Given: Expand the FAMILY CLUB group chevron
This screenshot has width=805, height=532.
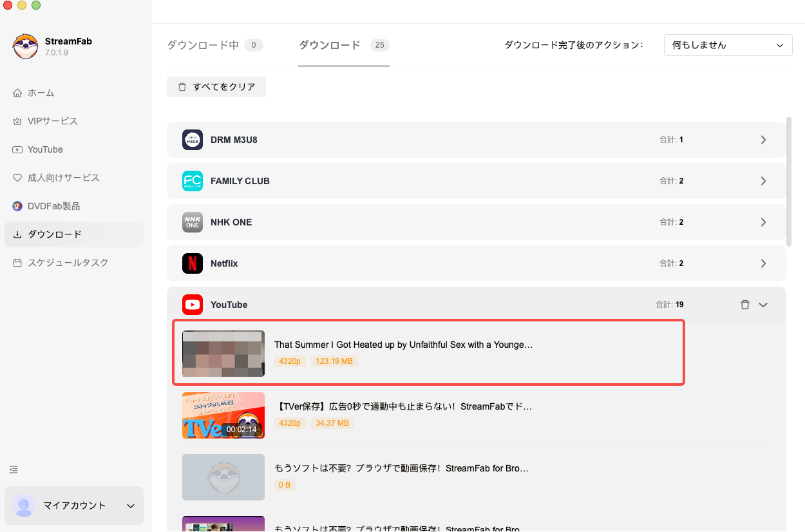Looking at the screenshot, I should coord(763,181).
